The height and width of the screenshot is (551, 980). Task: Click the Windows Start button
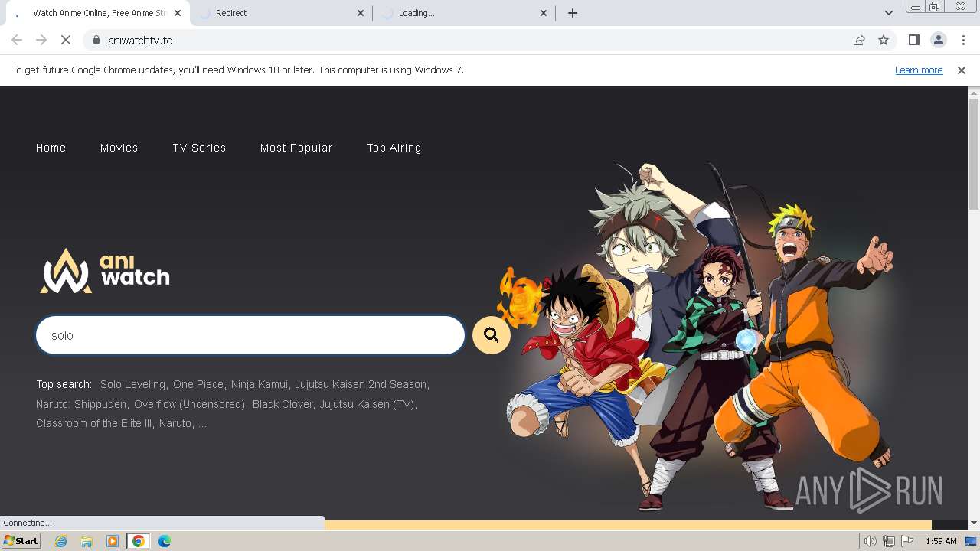[21, 541]
